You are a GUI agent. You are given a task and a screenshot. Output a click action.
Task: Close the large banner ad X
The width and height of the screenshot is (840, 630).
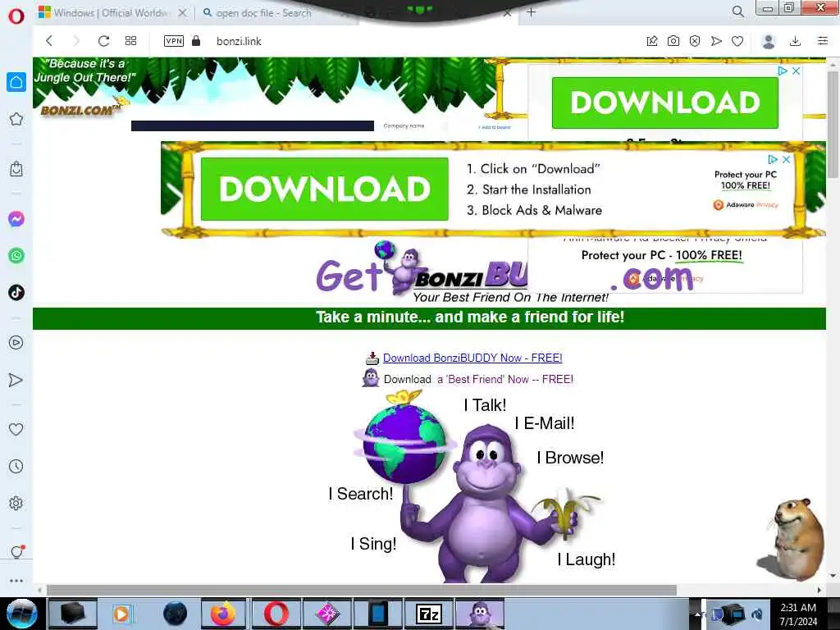786,160
